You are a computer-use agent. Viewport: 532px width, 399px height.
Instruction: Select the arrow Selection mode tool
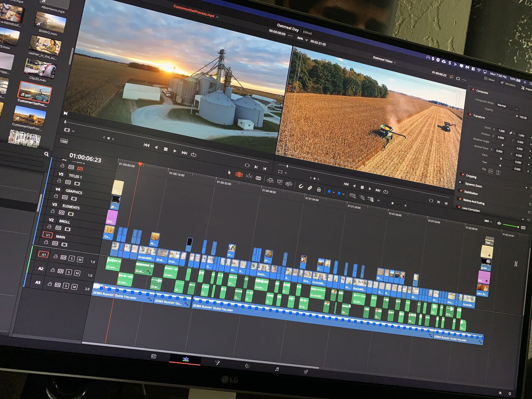click(x=229, y=173)
